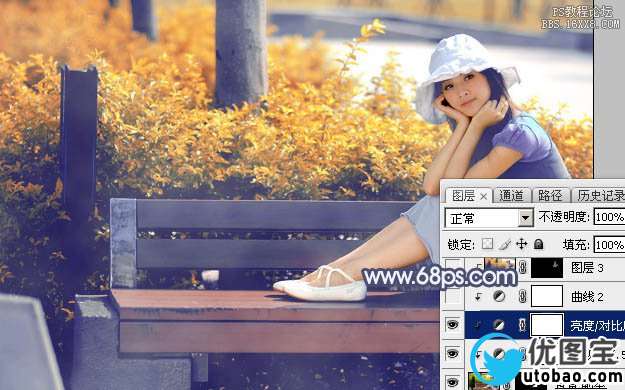Click the mask link chain on 图层 3
Viewport: 625px width, 390px height.
coord(523,267)
